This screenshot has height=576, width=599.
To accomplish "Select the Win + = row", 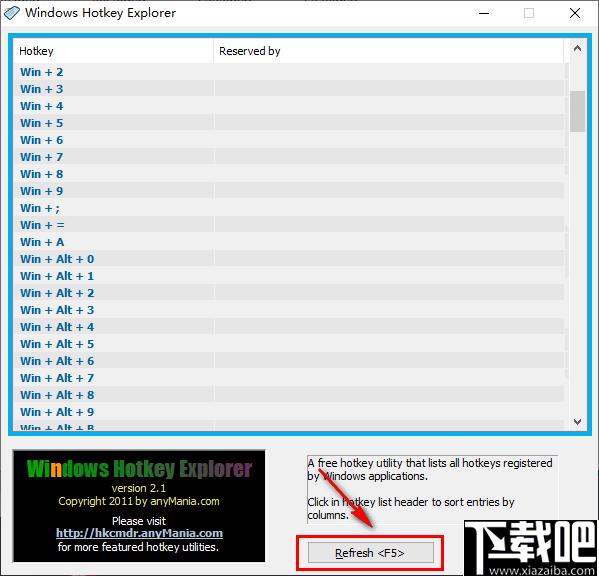I will point(288,225).
